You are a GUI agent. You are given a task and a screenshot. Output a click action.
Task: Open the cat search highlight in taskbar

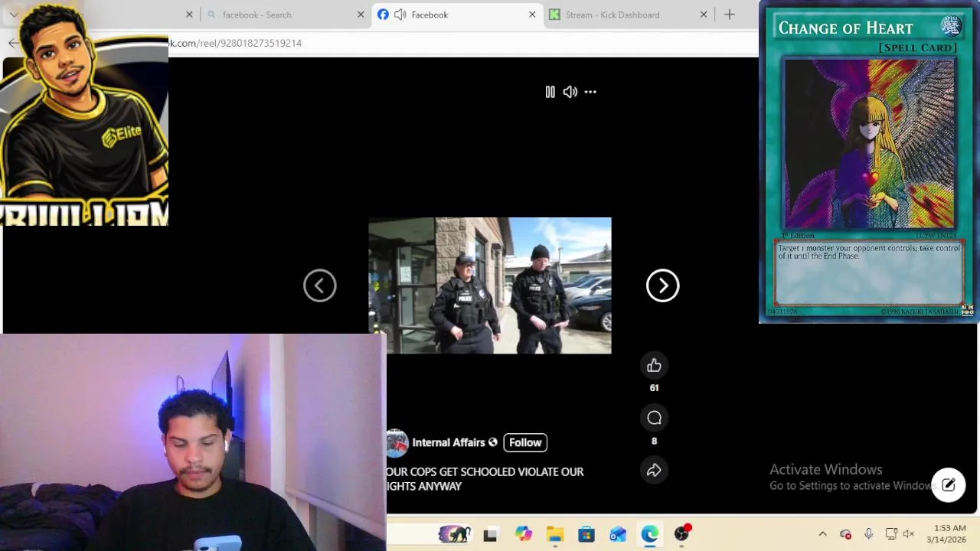[454, 534]
